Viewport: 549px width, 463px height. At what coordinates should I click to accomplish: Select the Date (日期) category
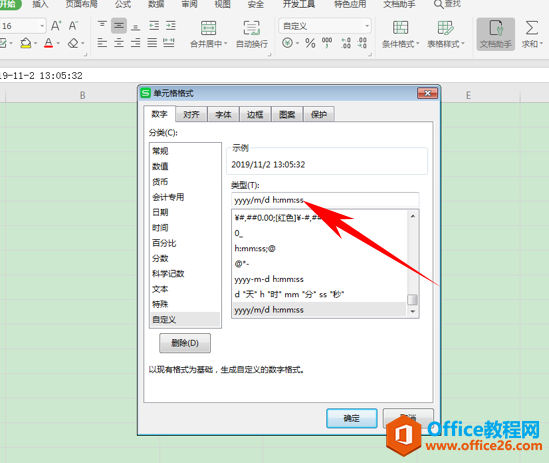185,212
